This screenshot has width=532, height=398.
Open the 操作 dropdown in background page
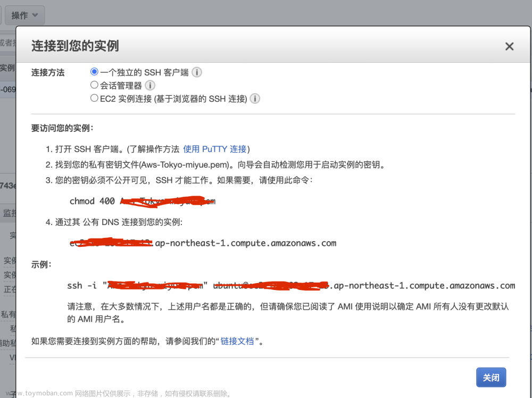[x=24, y=15]
